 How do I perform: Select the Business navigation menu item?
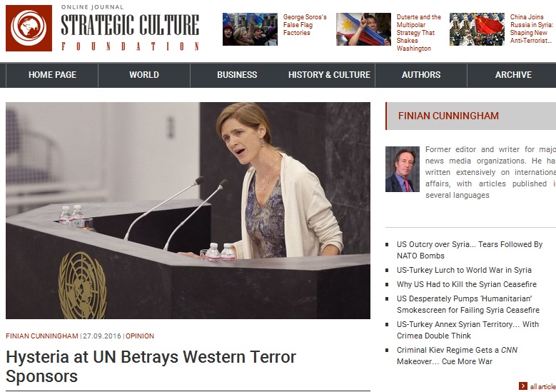237,75
